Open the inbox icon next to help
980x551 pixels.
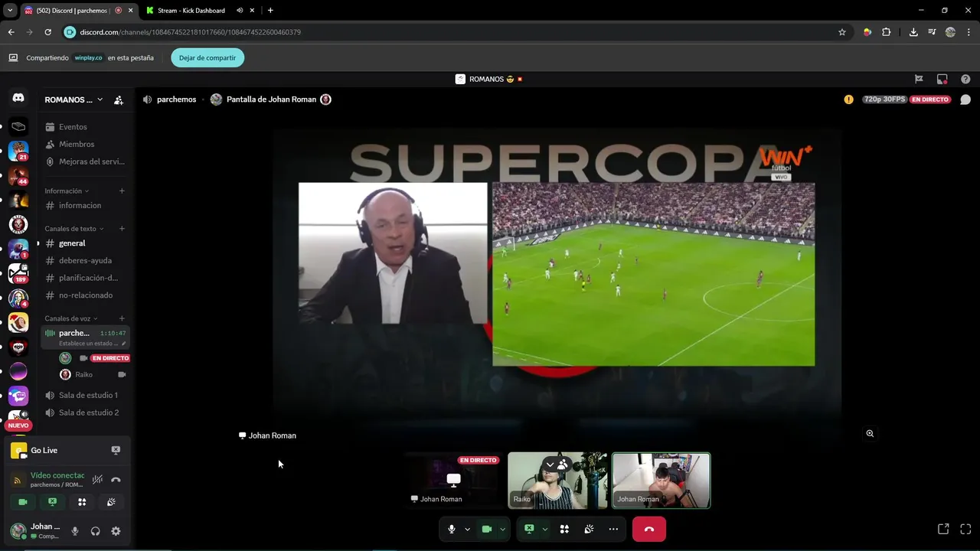942,79
